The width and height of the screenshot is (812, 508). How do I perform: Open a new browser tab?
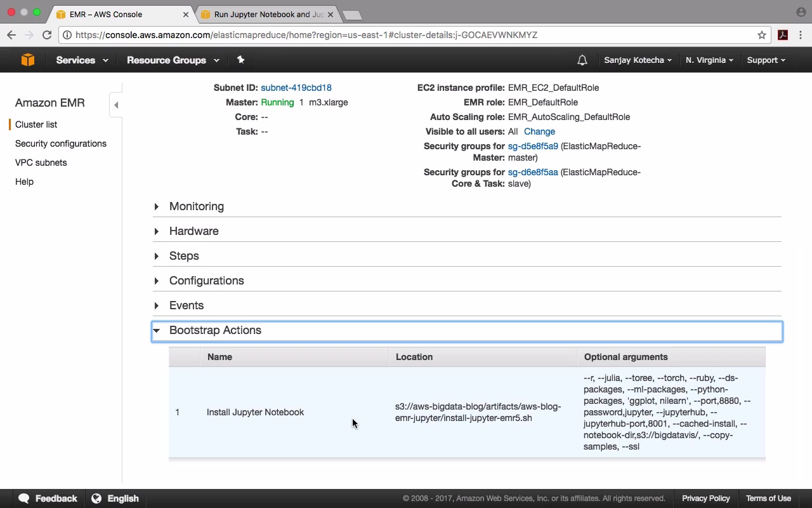coord(352,15)
